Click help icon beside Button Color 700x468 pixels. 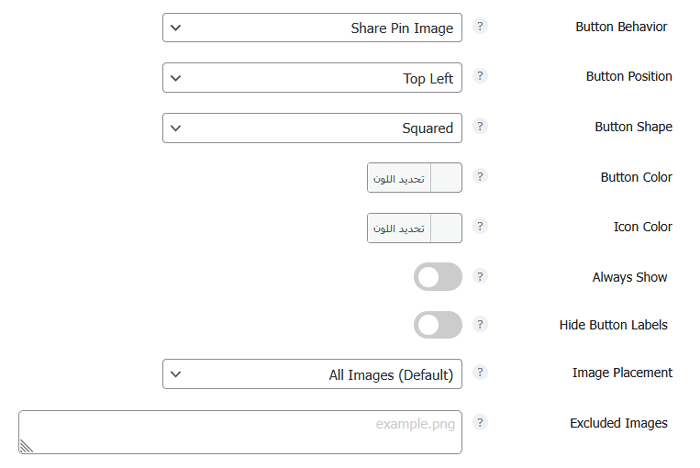coord(480,176)
